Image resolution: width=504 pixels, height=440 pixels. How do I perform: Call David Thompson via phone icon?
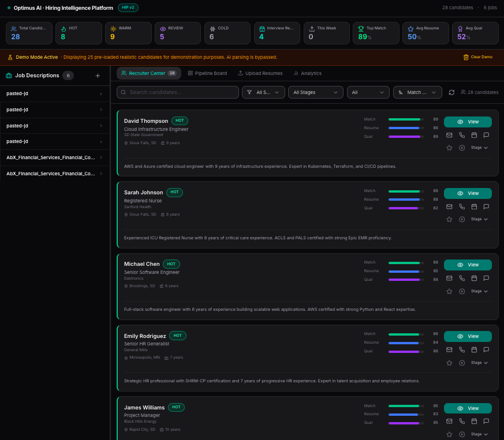click(462, 135)
